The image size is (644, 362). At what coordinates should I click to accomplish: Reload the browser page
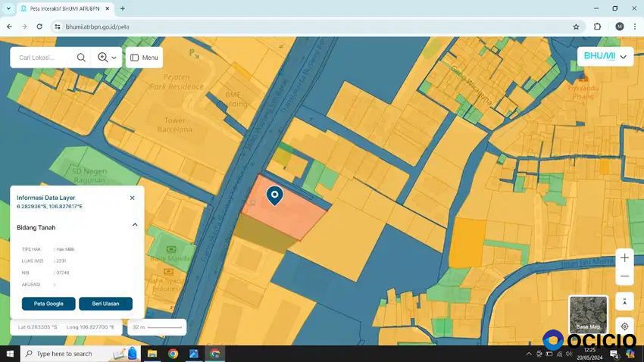pos(39,27)
